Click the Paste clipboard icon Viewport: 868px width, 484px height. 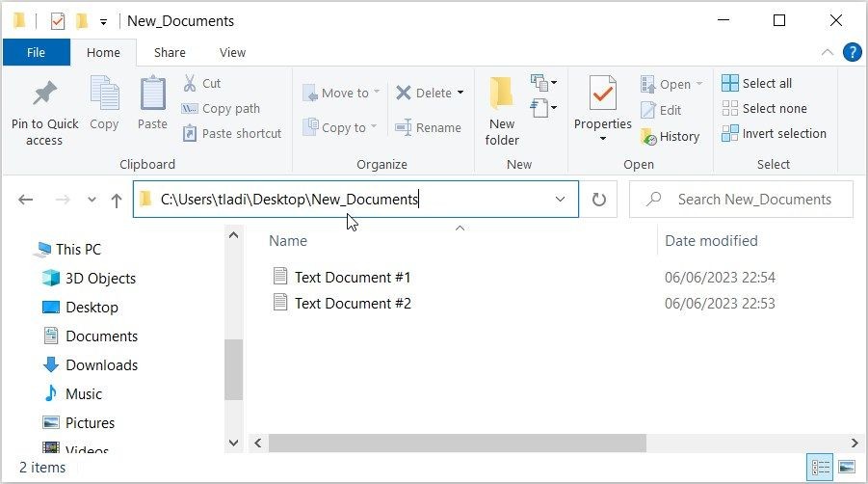[x=153, y=93]
